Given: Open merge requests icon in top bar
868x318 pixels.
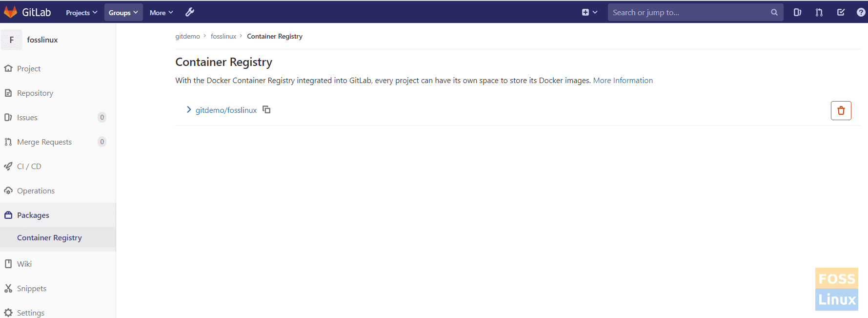Looking at the screenshot, I should pyautogui.click(x=819, y=12).
